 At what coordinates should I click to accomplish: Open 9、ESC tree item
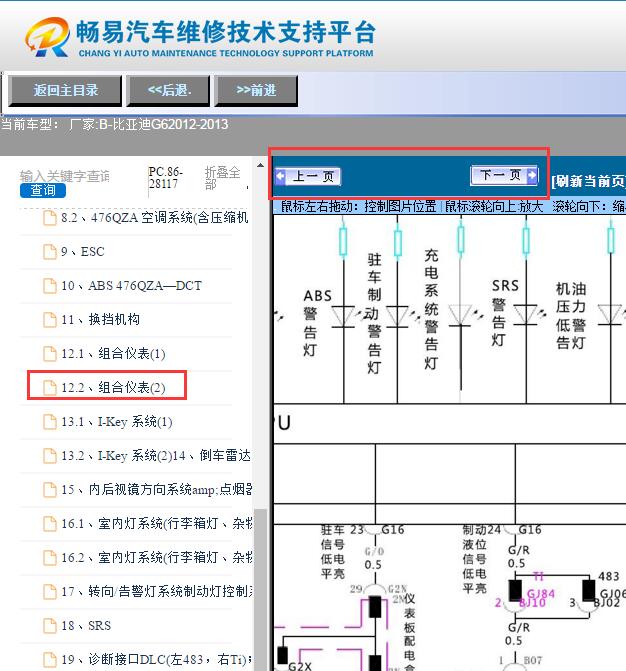(x=83, y=252)
